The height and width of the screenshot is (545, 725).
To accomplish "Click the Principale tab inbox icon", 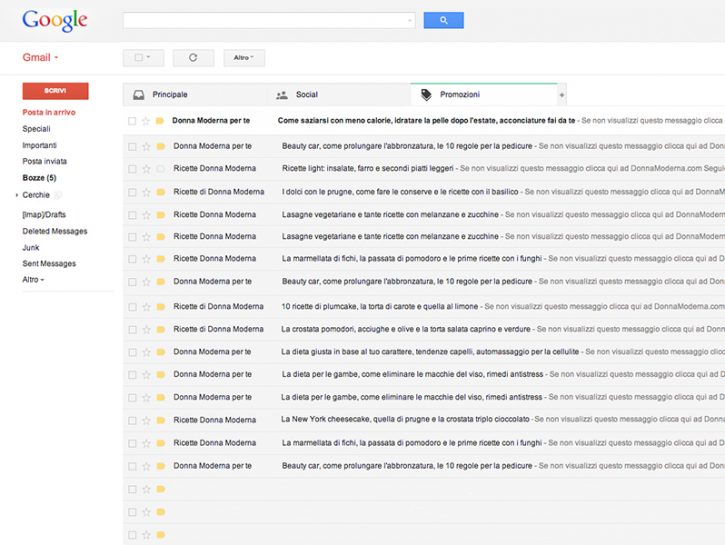I will pyautogui.click(x=139, y=95).
